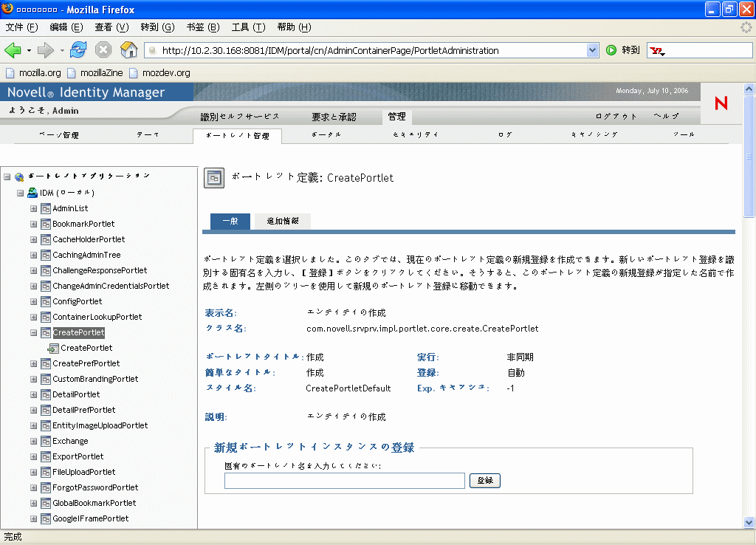Viewport: 756px width, 545px height.
Task: Click the IDM application icon in the sidebar
Action: click(32, 192)
